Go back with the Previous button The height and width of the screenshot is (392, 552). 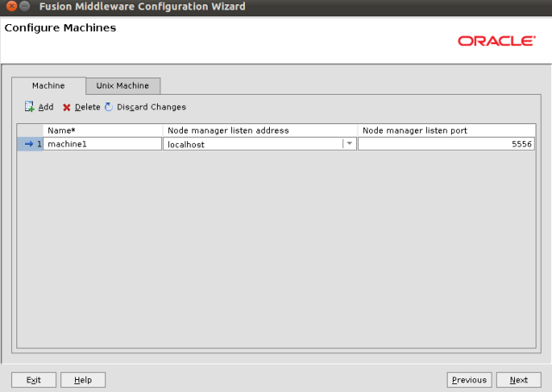pyautogui.click(x=469, y=380)
